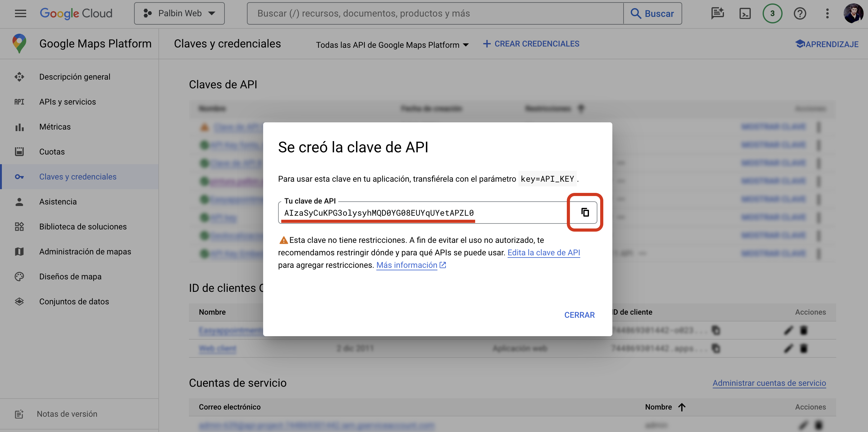Click the bar chart Métricas icon
868x432 pixels.
tap(19, 127)
